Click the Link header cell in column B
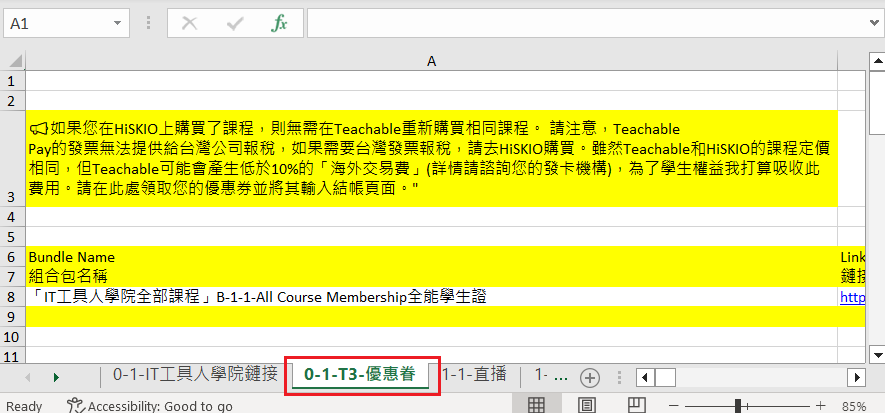The width and height of the screenshot is (885, 413). (x=852, y=257)
